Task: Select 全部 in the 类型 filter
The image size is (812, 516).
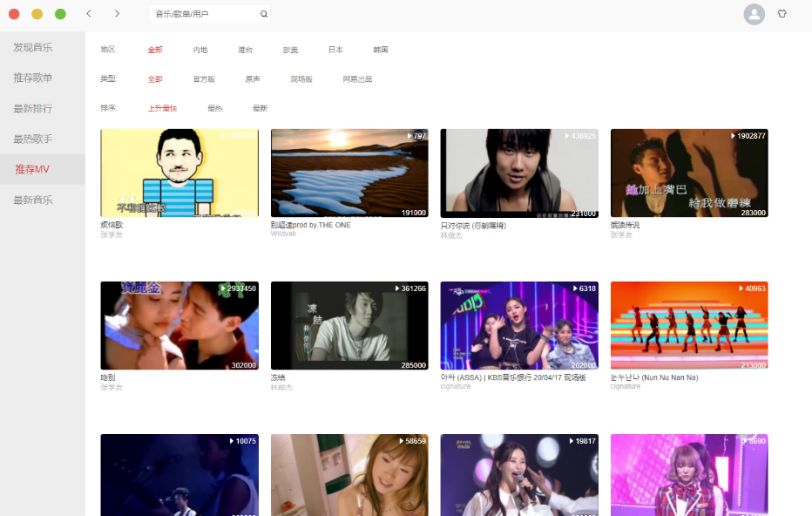Action: pyautogui.click(x=155, y=79)
